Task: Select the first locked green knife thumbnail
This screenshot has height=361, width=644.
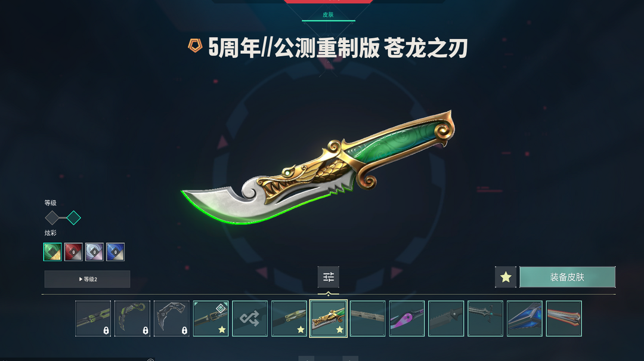Action: [x=93, y=319]
